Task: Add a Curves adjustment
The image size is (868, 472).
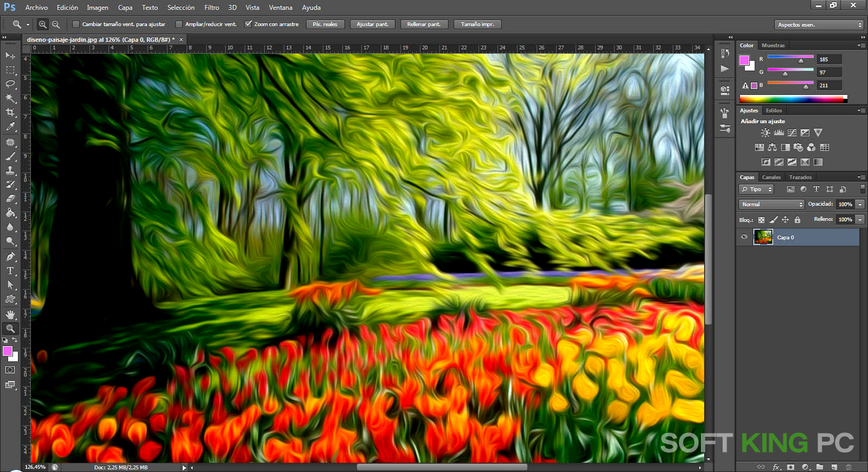Action: point(792,132)
